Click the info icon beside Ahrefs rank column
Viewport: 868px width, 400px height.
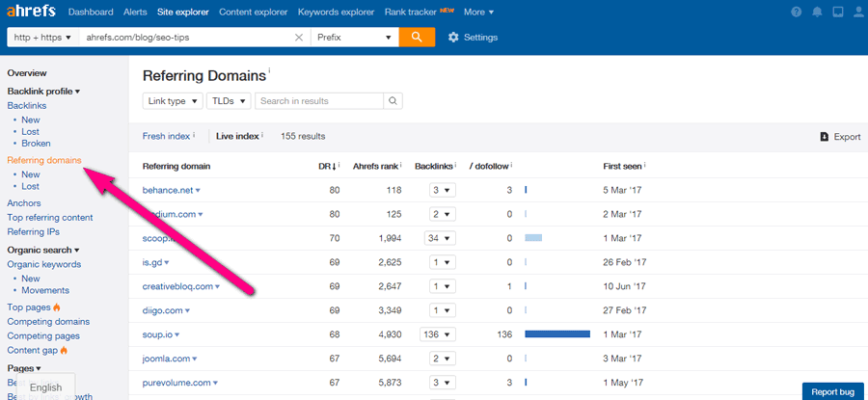(x=401, y=165)
